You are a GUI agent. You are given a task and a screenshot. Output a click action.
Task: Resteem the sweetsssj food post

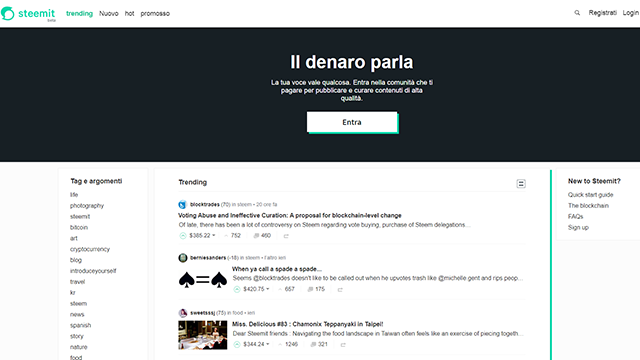pos(343,345)
